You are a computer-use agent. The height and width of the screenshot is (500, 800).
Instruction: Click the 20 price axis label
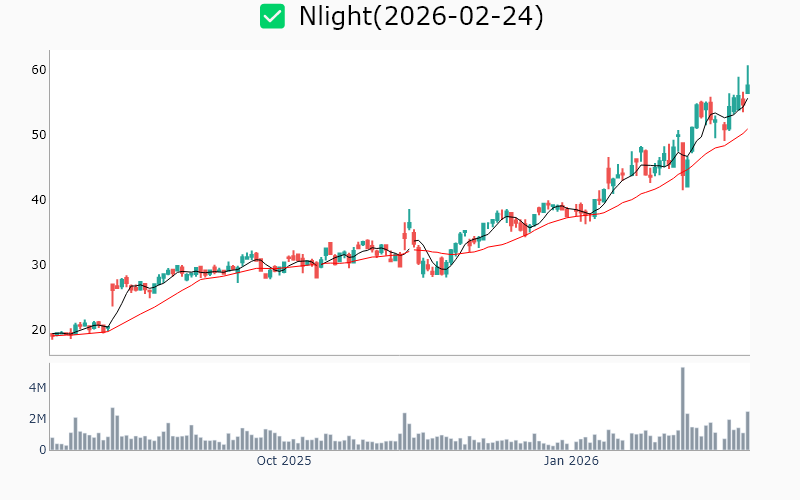tap(39, 330)
